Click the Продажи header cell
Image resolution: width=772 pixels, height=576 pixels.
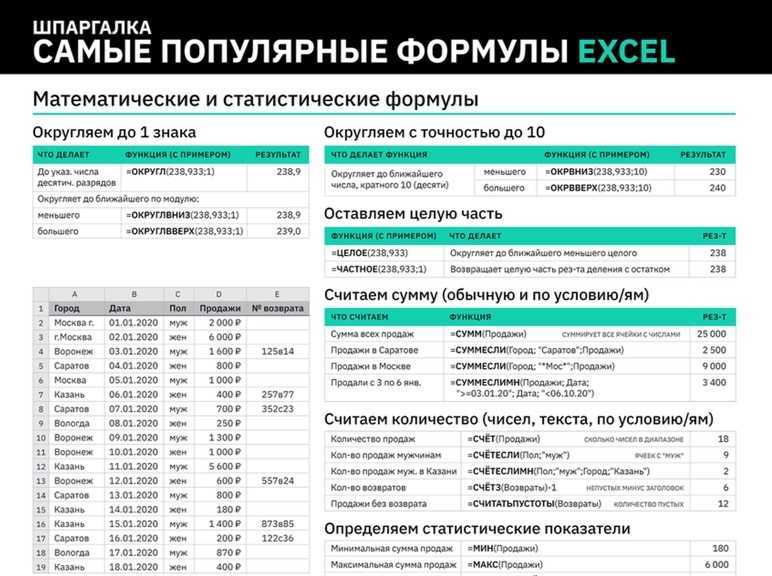220,308
